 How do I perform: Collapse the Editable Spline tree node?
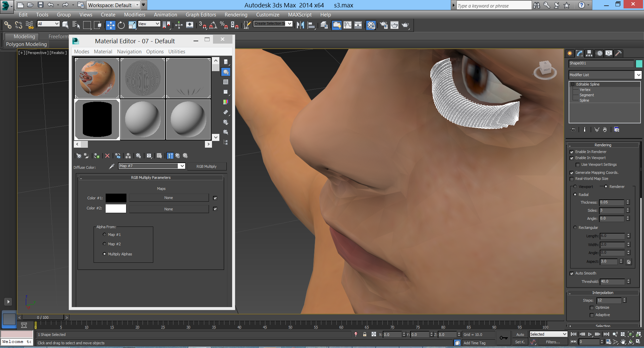coord(573,84)
